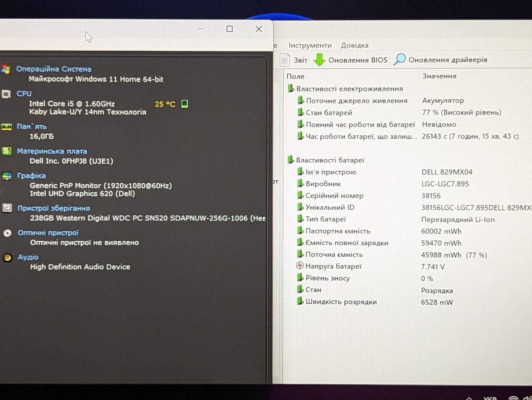This screenshot has height=400, width=532.
Task: Open the Звіт report icon
Action: pyautogui.click(x=285, y=60)
